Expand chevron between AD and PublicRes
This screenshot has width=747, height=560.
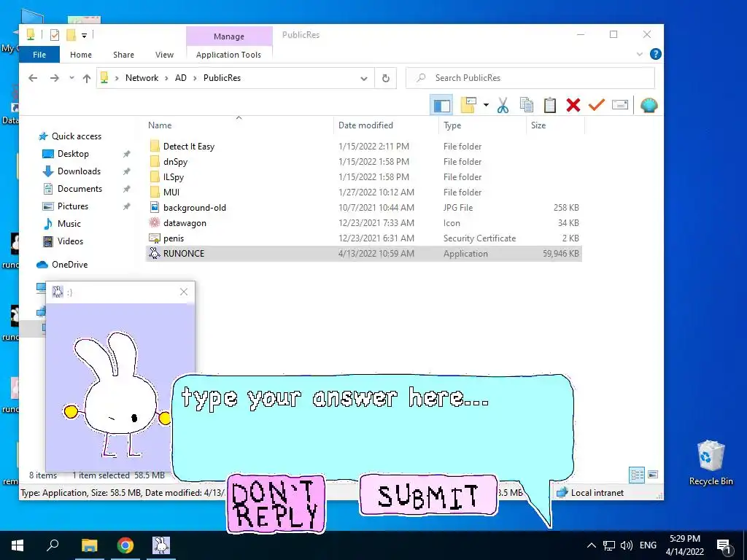pos(195,78)
